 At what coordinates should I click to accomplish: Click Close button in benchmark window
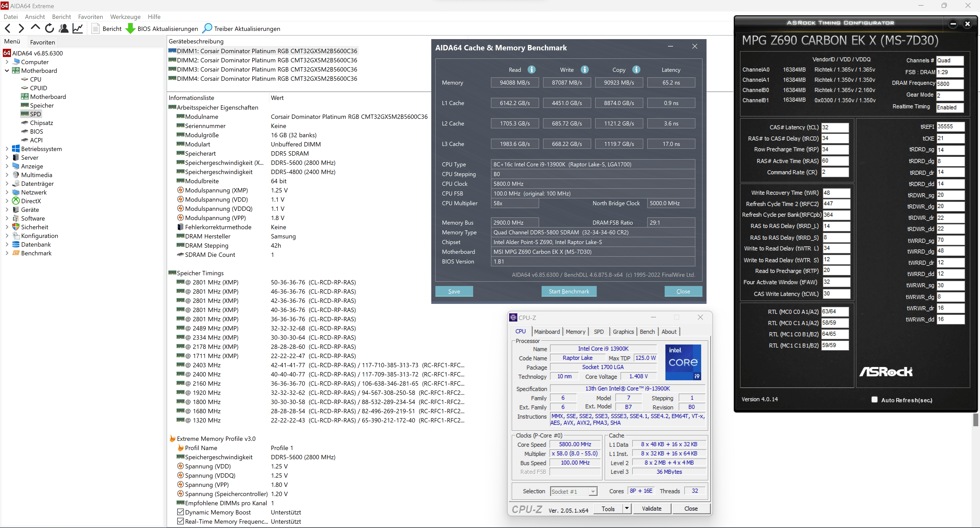[x=683, y=291]
